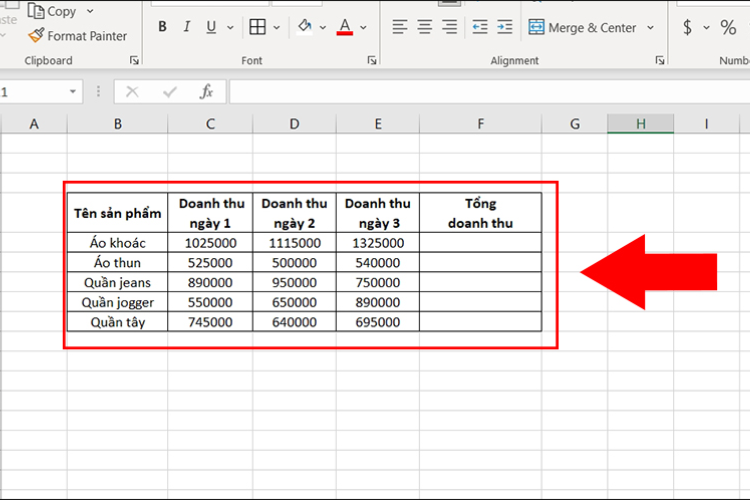Click the Cancel X in formula bar
Screen dimensions: 750x500
click(x=132, y=91)
